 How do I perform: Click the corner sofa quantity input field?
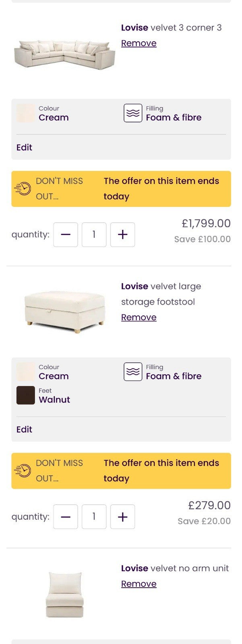click(94, 235)
